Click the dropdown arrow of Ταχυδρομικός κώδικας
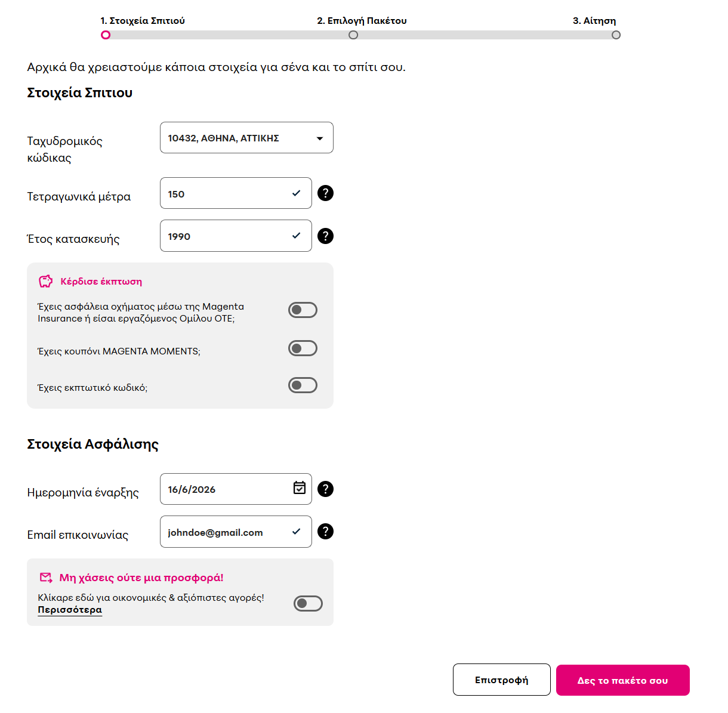 pos(320,138)
